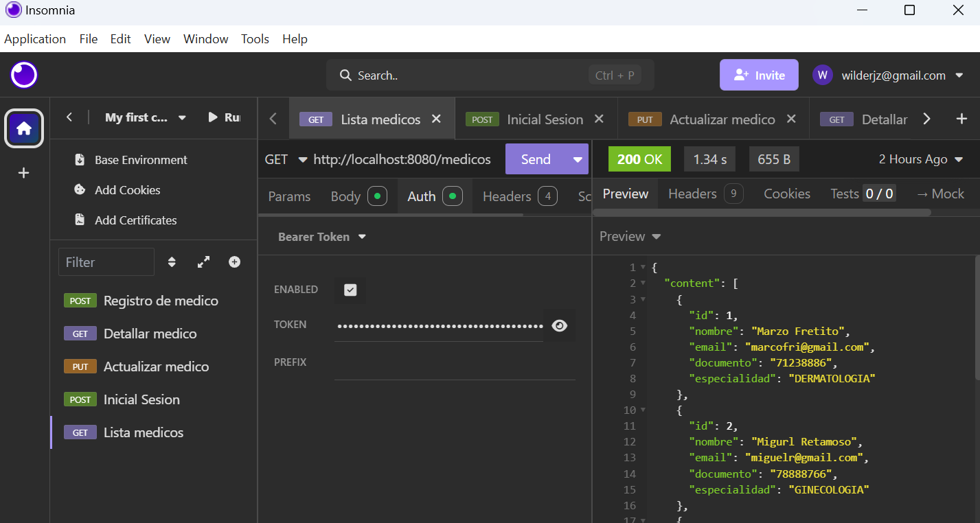Click the sort order icon beside Filter
Viewport: 980px width, 523px height.
pyautogui.click(x=172, y=262)
